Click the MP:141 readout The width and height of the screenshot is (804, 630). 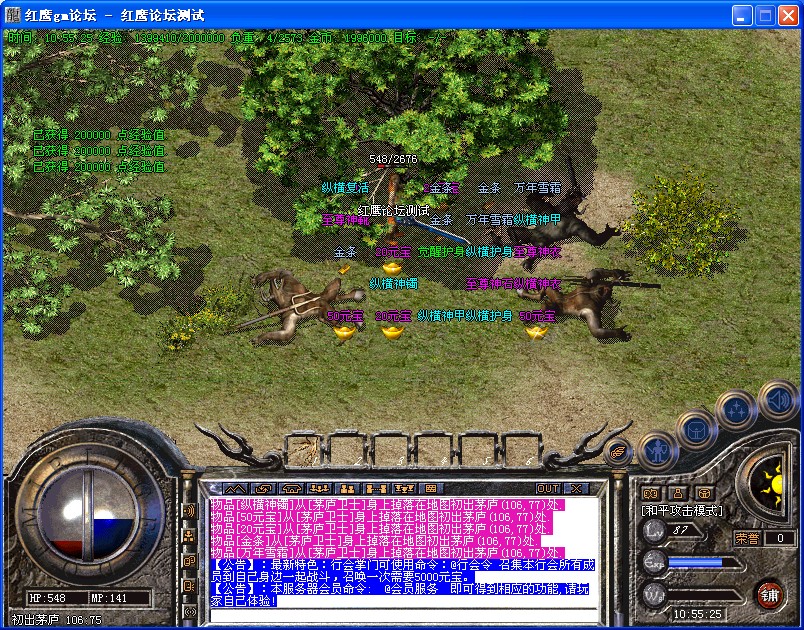coord(109,598)
